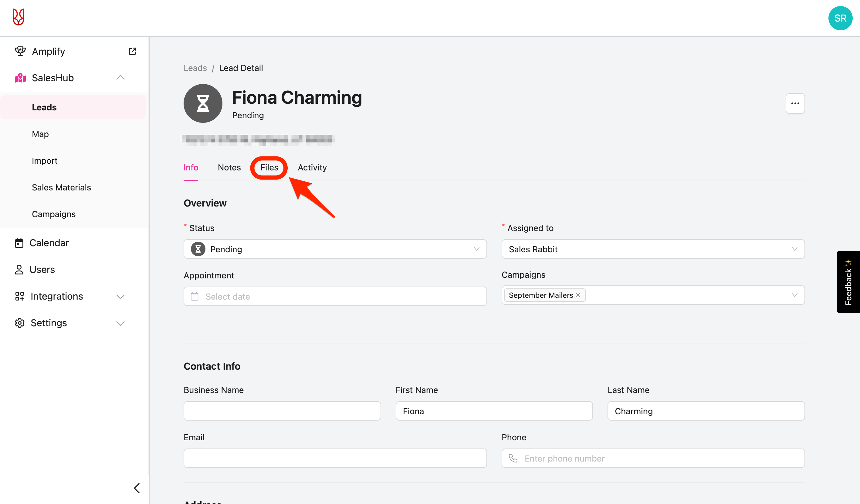Screen dimensions: 860x504
Task: Remove September Mailers campaign tag
Action: (x=578, y=295)
